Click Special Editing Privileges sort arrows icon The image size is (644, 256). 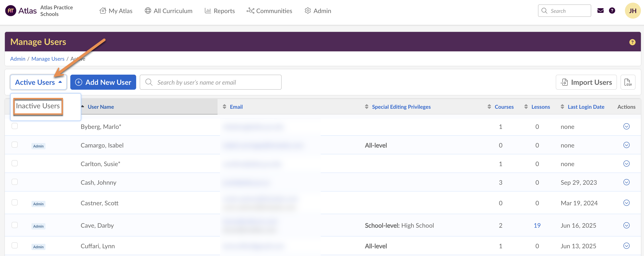click(367, 107)
